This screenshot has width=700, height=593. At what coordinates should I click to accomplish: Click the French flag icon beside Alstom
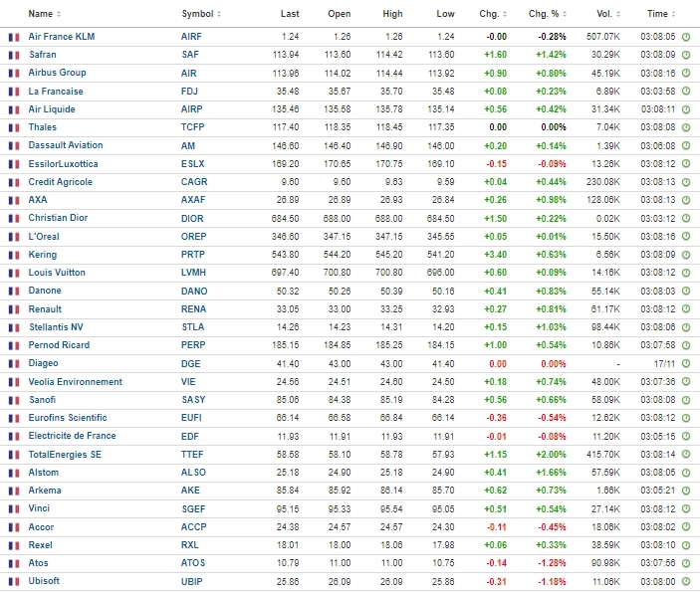(14, 473)
